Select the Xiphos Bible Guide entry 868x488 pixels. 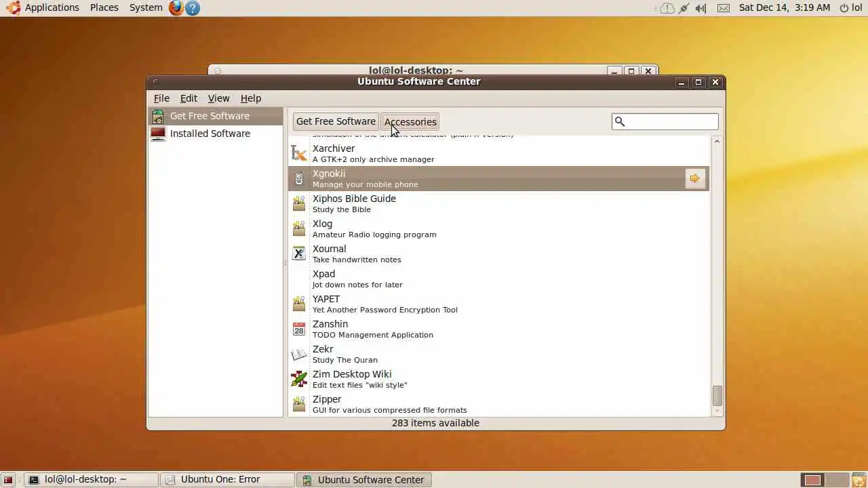(499, 203)
